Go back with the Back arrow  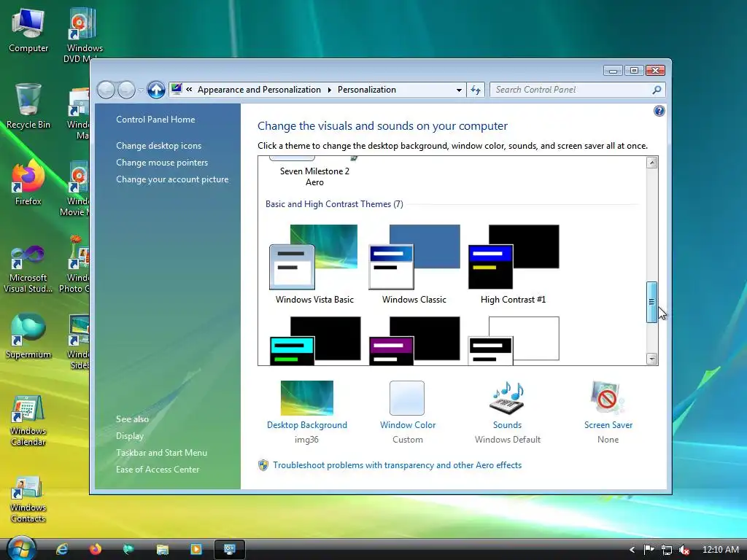coord(106,90)
